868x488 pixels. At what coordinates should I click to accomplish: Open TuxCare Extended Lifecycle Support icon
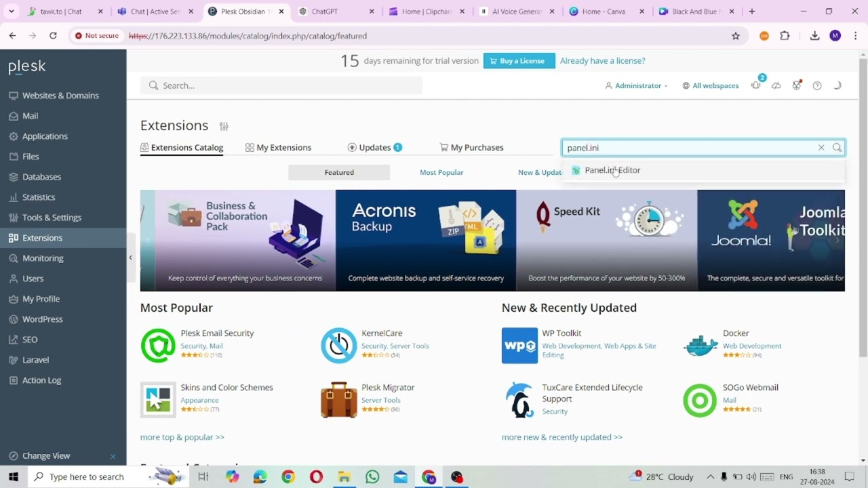519,400
